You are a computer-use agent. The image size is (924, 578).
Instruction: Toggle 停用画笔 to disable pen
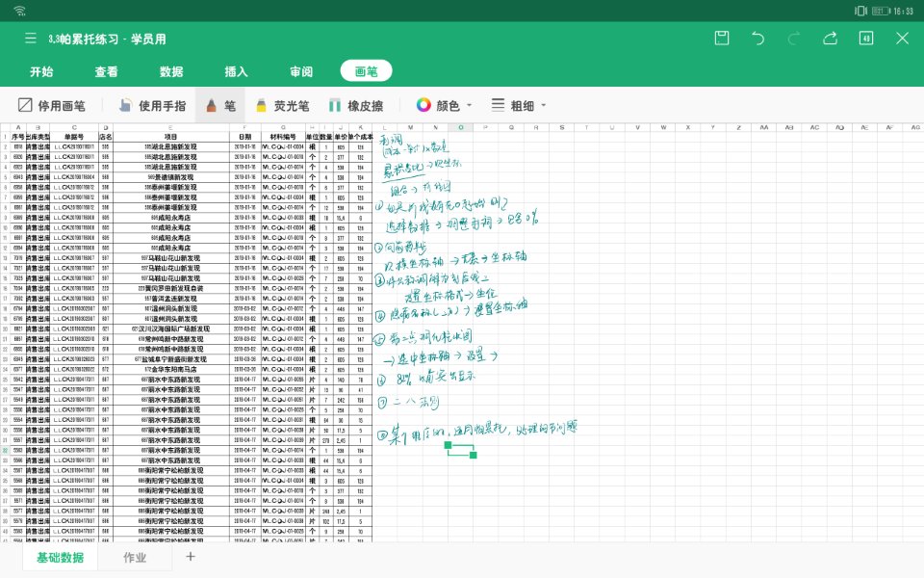click(x=52, y=106)
